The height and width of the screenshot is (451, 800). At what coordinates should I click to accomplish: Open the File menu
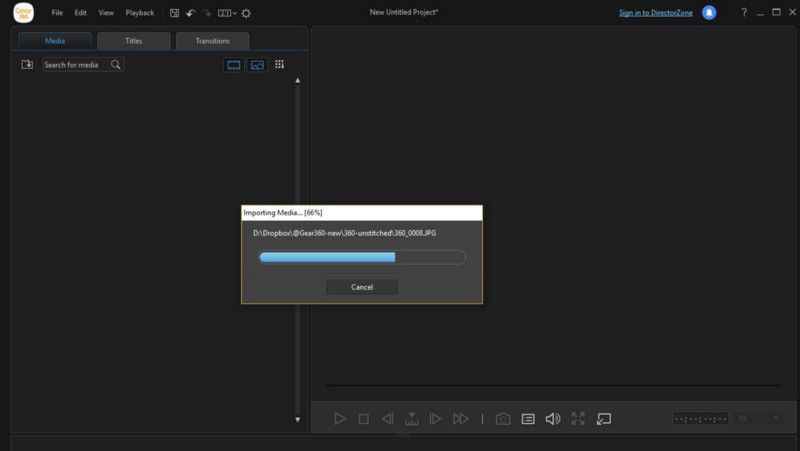(57, 13)
